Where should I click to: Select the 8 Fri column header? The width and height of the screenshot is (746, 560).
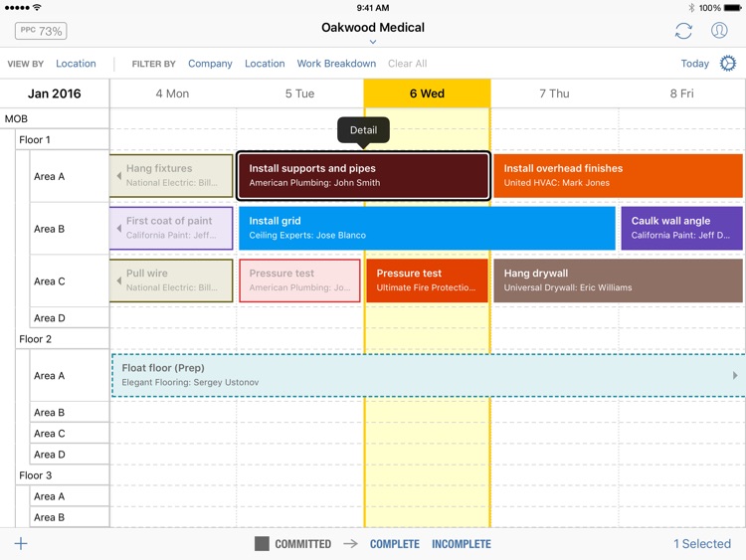point(681,93)
